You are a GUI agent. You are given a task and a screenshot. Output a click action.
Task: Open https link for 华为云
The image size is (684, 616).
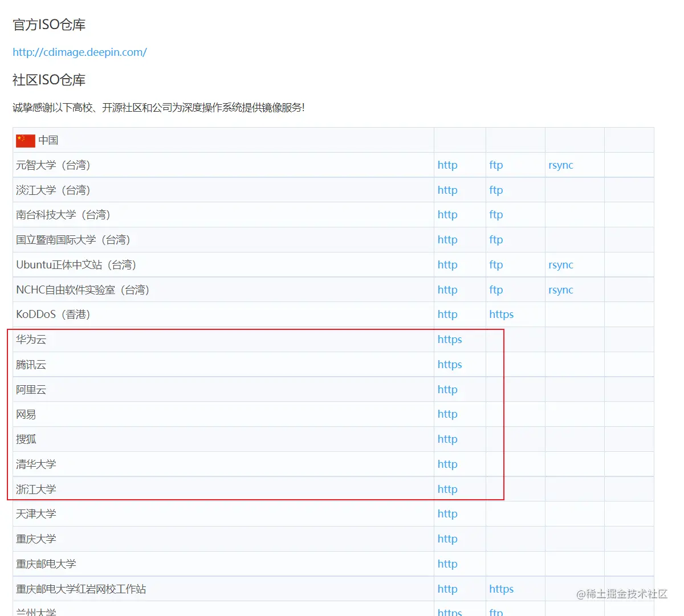tap(450, 340)
